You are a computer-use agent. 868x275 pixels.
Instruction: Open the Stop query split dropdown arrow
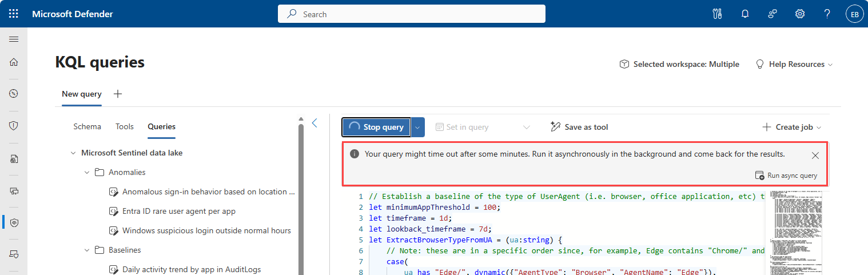point(419,127)
